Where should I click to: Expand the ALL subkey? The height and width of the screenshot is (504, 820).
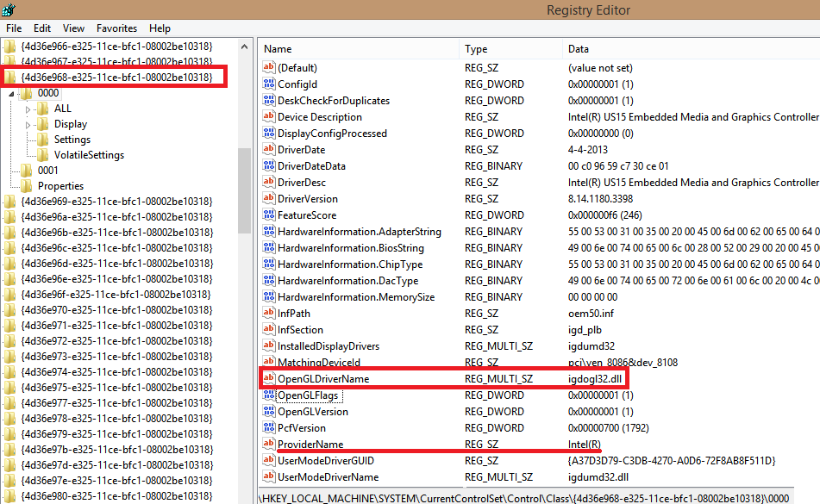tap(28, 109)
